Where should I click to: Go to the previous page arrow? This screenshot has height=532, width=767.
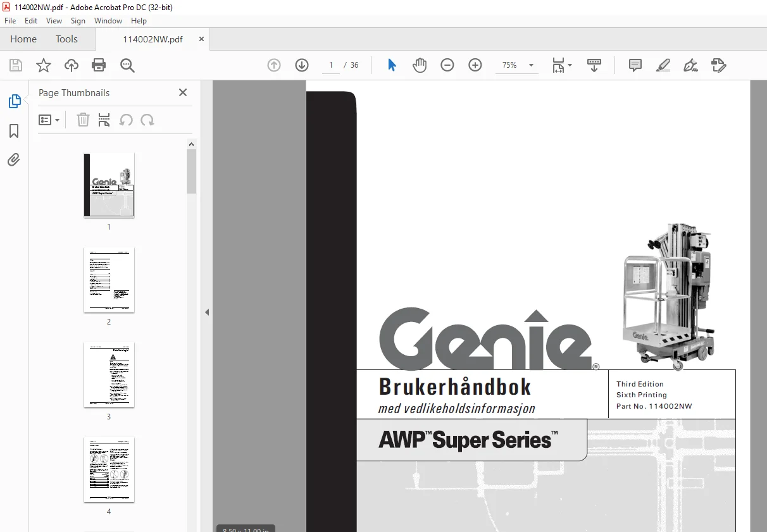pos(274,65)
